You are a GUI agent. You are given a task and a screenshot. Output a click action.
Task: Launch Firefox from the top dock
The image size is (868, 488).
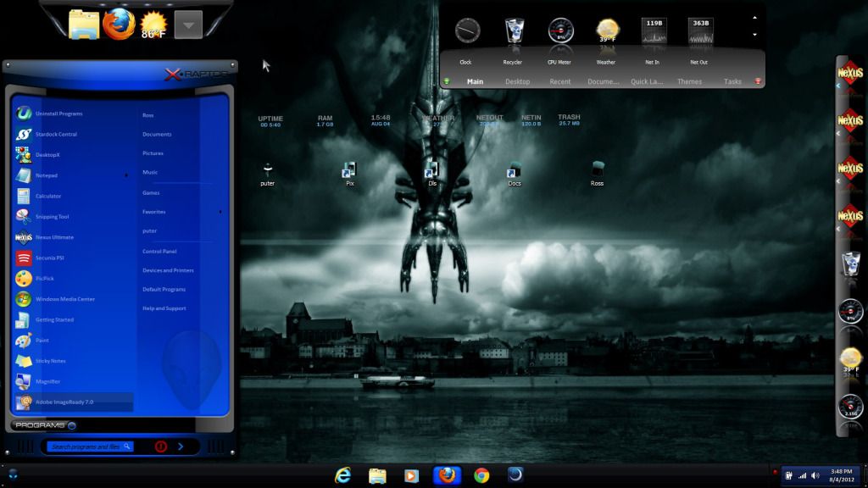tap(119, 25)
